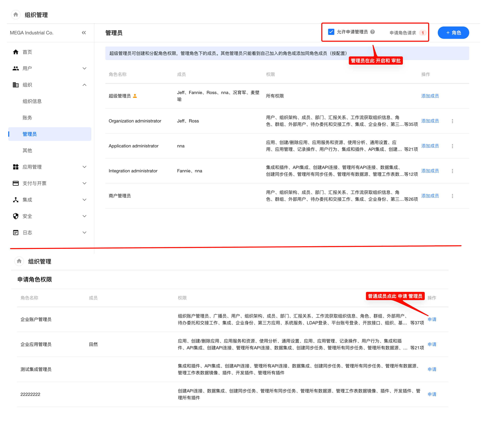Image resolution: width=487 pixels, height=448 pixels.
Task: Open three-dot menu for Integration administrator row
Action: pyautogui.click(x=452, y=171)
